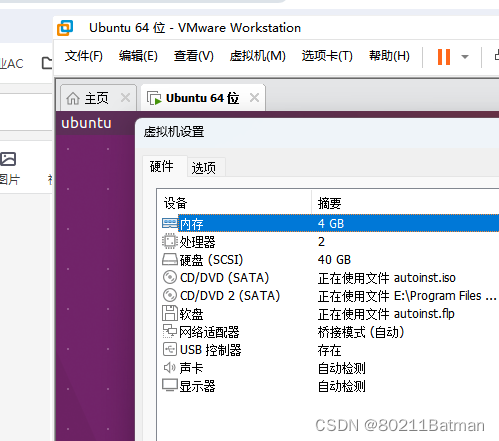
Task: Close the Ubuntu 64 位 tab
Action: pos(254,98)
